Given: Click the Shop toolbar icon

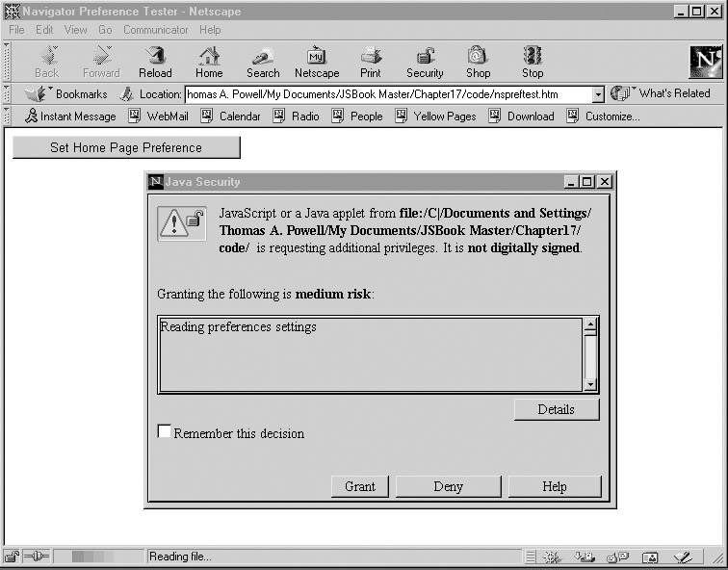Looking at the screenshot, I should click(478, 62).
